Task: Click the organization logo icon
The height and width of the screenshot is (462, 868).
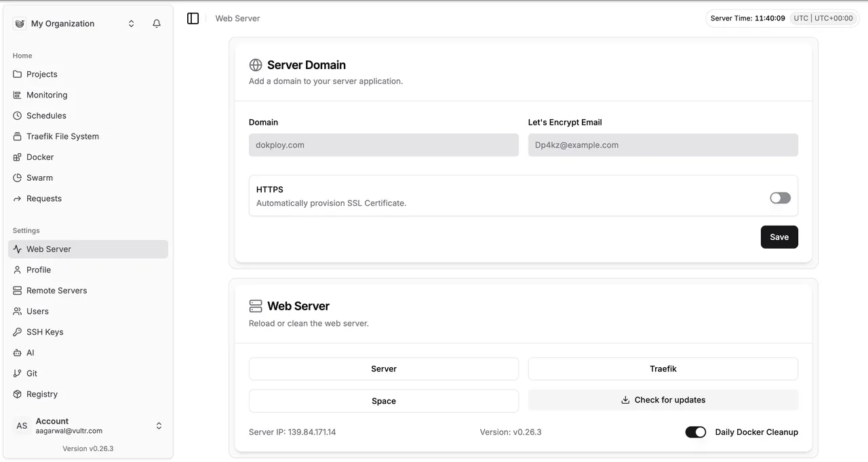Action: (20, 24)
